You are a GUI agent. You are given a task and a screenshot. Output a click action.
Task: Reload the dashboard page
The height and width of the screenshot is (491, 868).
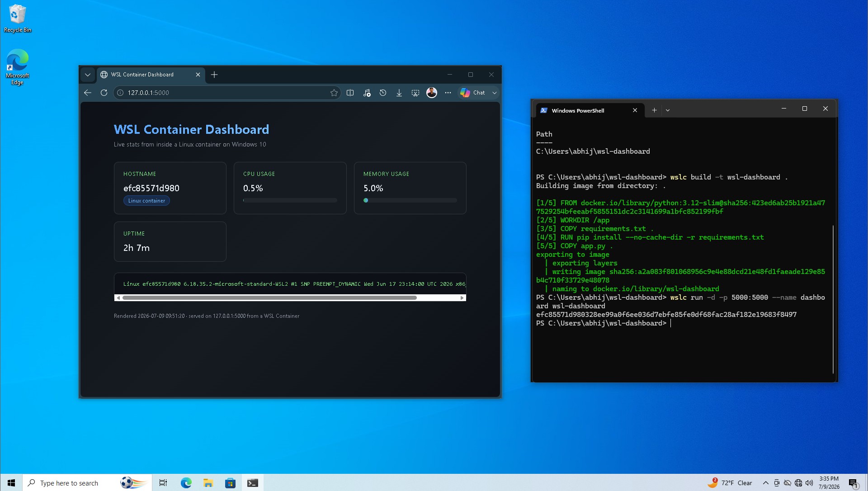104,93
